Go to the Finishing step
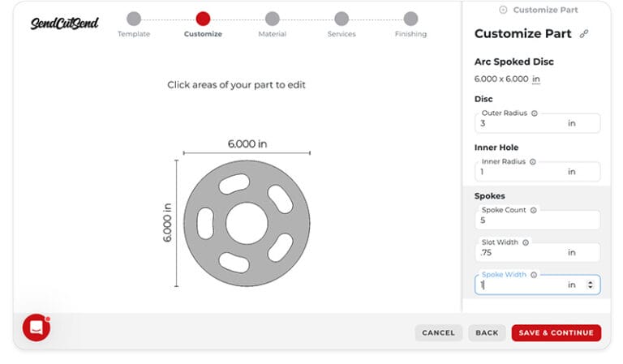623x364 pixels. (x=410, y=19)
